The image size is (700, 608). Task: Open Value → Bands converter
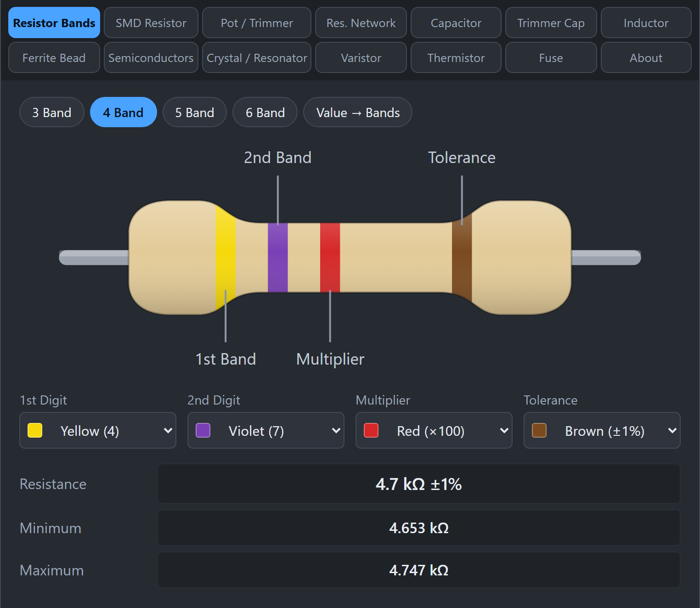tap(358, 112)
